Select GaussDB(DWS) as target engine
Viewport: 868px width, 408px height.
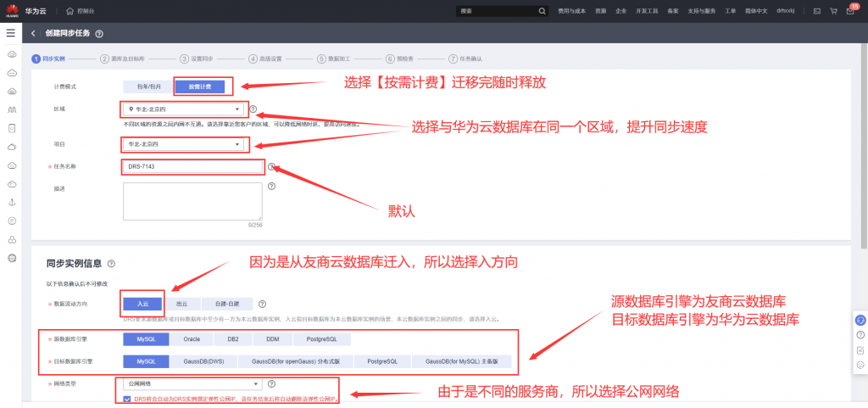pyautogui.click(x=203, y=361)
